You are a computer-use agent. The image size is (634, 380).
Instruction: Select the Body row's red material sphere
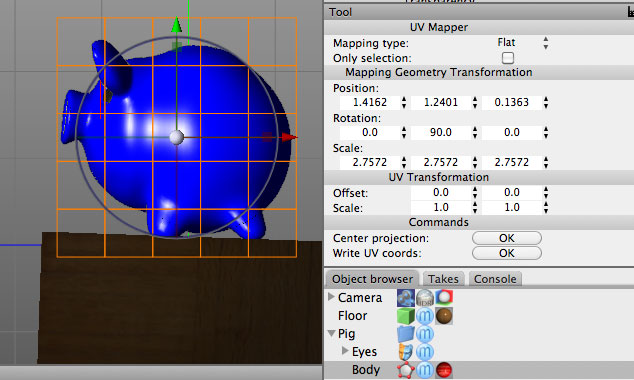pos(444,370)
